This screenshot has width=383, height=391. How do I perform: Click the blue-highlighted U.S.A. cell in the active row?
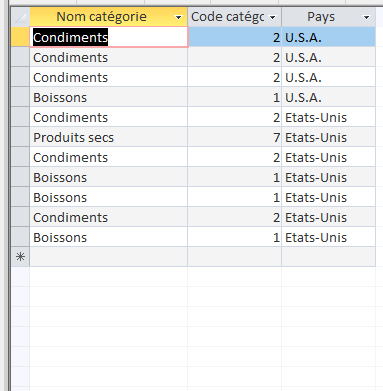tap(329, 37)
